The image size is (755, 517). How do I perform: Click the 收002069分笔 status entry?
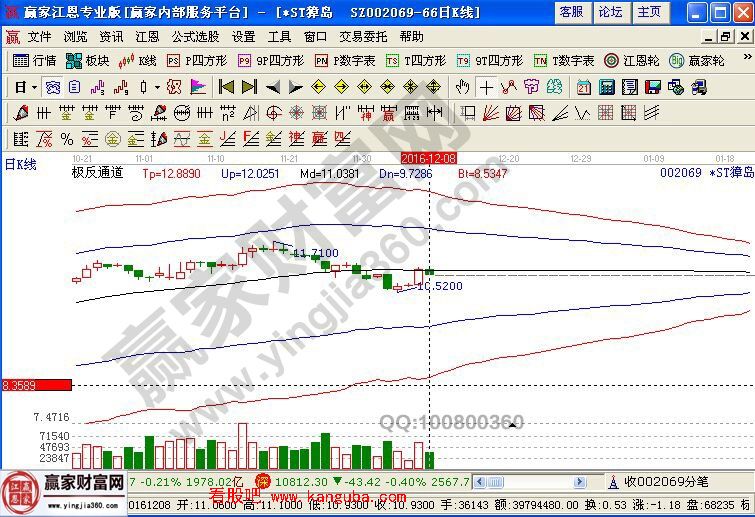(x=666, y=482)
